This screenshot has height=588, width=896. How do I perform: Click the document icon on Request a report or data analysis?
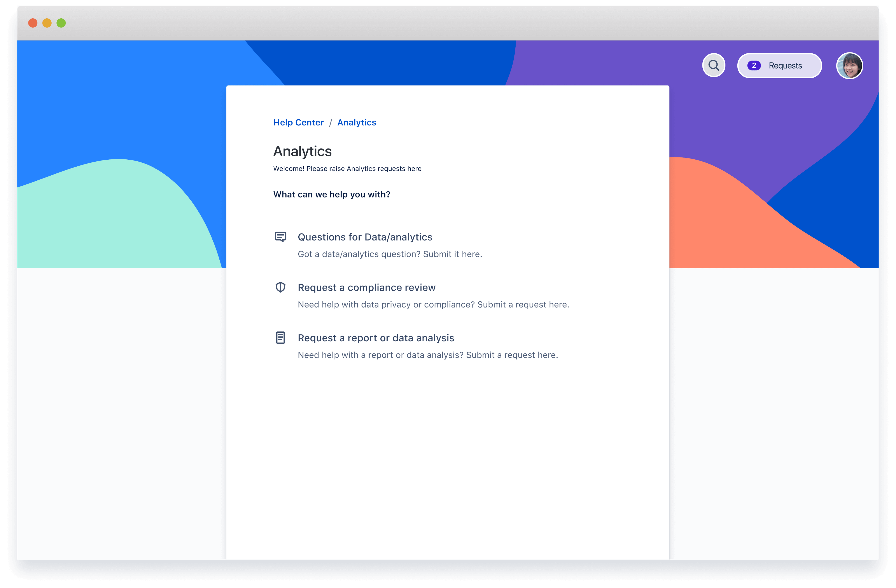click(281, 337)
